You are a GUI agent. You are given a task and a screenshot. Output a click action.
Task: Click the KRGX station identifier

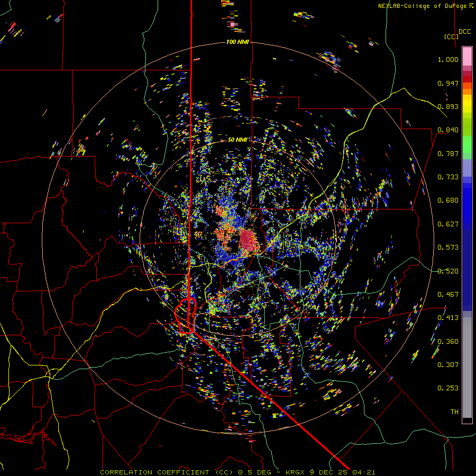click(x=295, y=472)
